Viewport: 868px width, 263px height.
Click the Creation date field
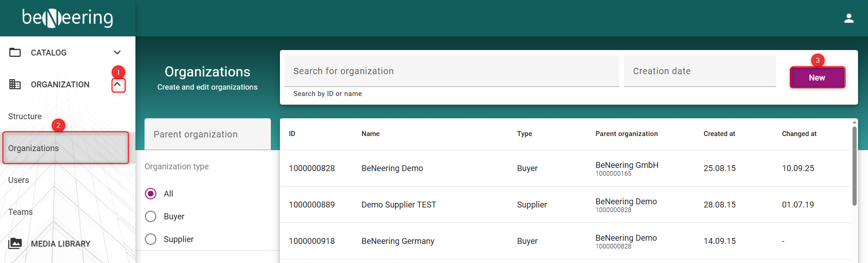click(699, 71)
